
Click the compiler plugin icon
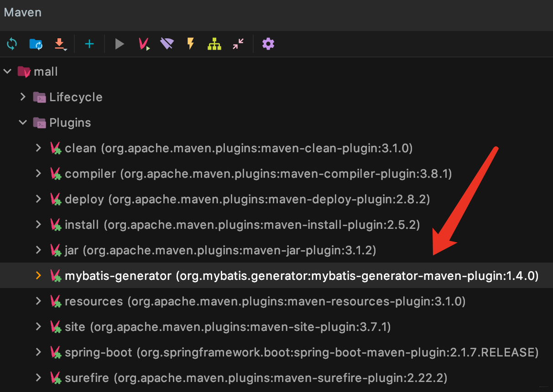56,174
